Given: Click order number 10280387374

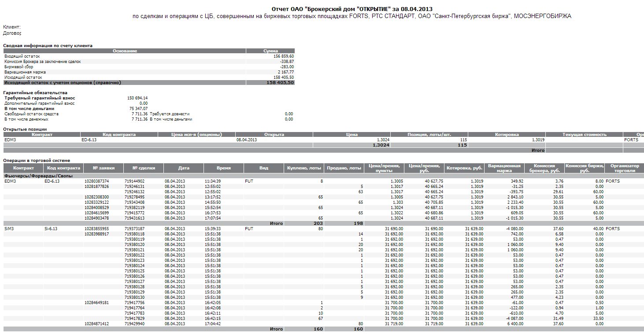Looking at the screenshot, I should coord(96,181).
